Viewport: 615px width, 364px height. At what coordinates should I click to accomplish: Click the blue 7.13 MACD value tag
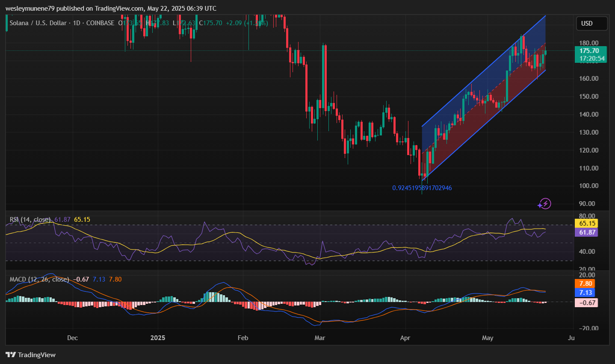[585, 293]
